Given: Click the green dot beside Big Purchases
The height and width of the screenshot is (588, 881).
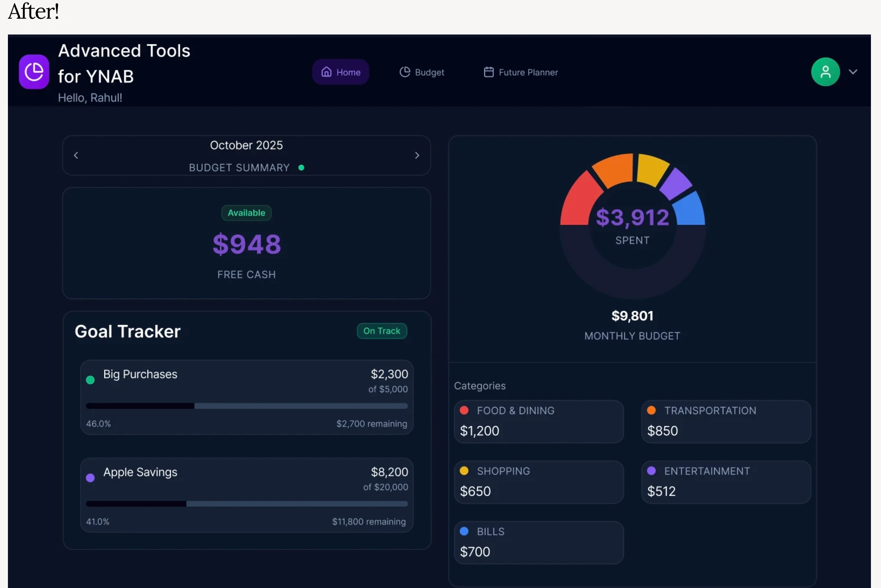Looking at the screenshot, I should (x=90, y=380).
